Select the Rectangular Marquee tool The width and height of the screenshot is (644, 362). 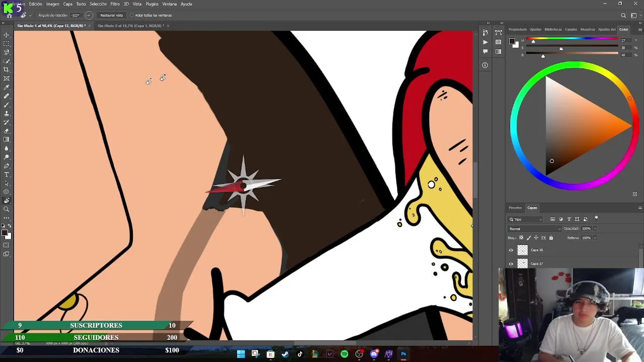point(7,44)
